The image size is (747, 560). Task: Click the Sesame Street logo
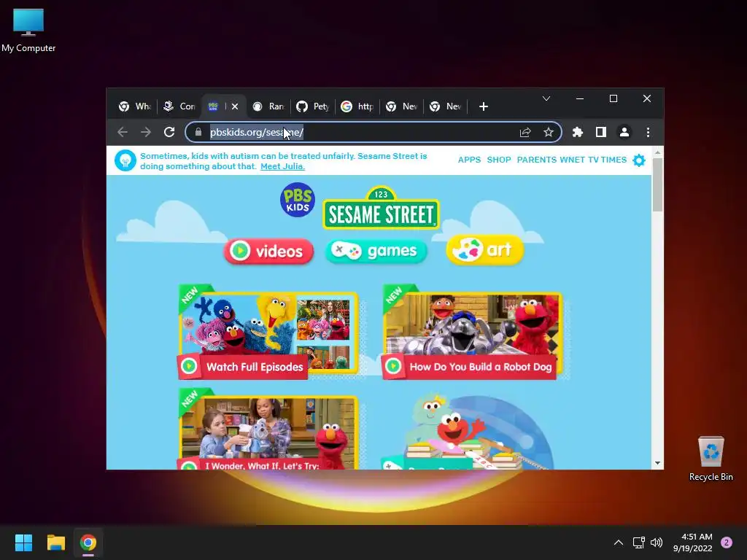[381, 209]
